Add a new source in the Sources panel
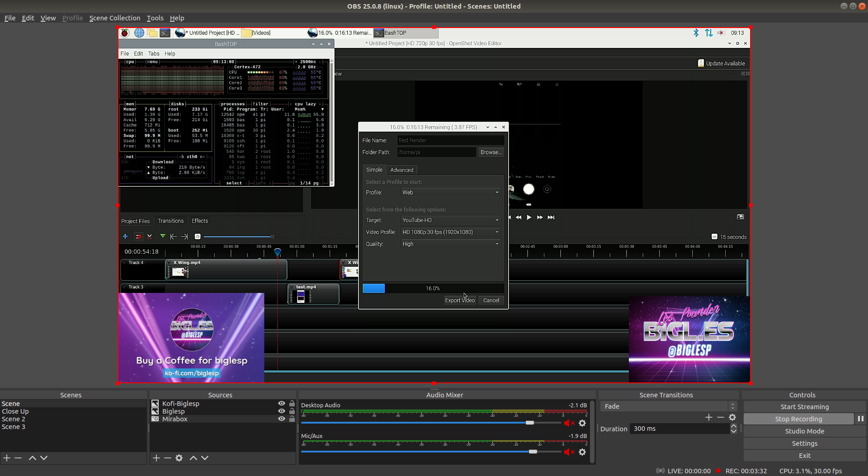Viewport: 868px width, 476px height. (x=156, y=458)
